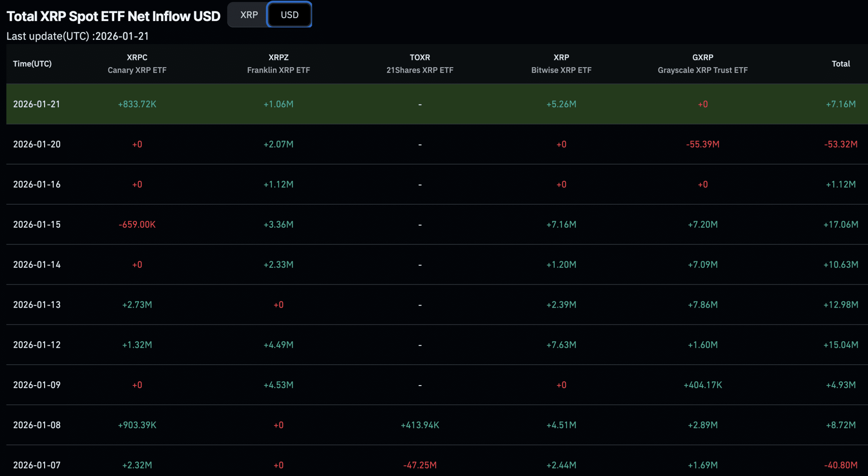Select the XRPZ Franklin XRP ETF column header
This screenshot has width=868, height=476.
pos(278,63)
